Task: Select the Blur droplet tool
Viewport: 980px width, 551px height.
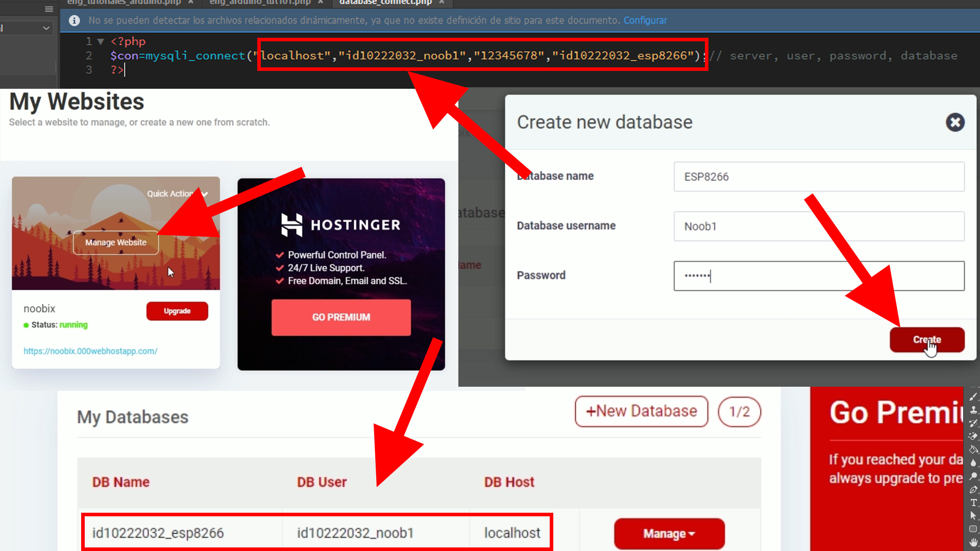Action: (x=973, y=463)
